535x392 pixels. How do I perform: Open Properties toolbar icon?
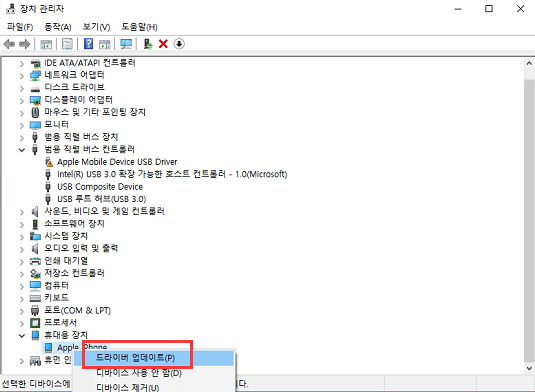click(67, 44)
